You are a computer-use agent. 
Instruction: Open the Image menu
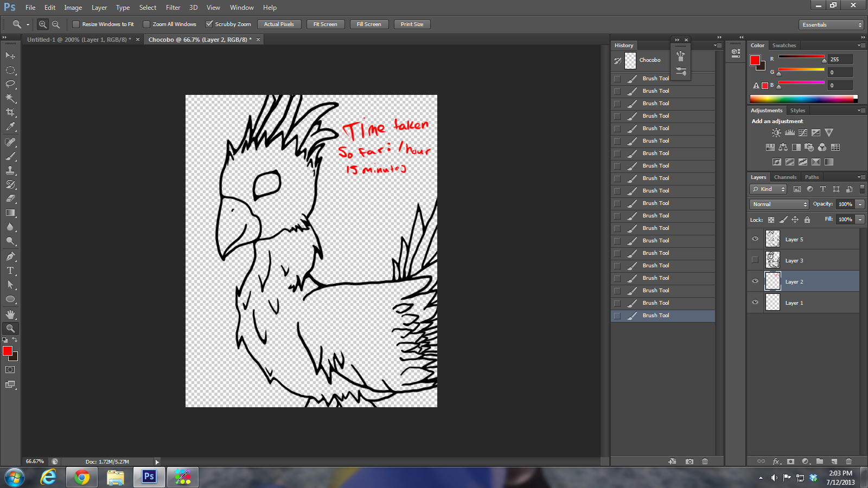coord(73,8)
